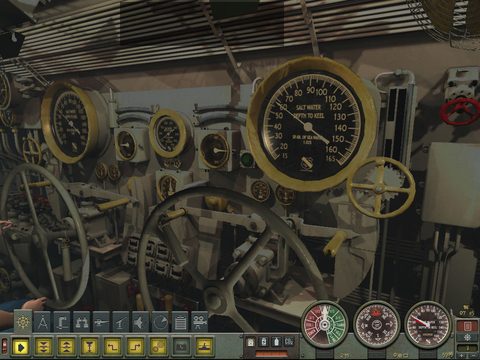Go to the deck gun station icon
480x360 pixels.
[x=101, y=322]
